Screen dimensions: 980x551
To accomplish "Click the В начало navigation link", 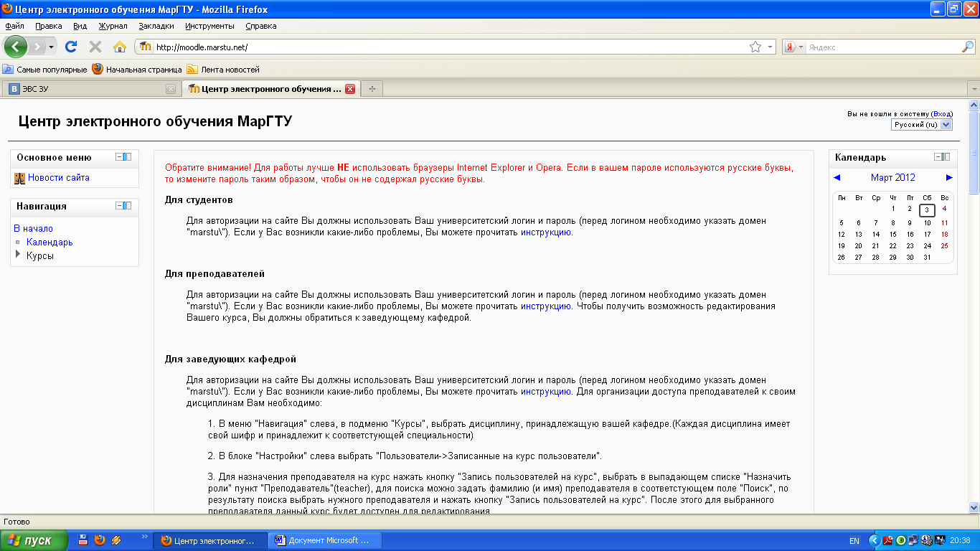I will (33, 229).
